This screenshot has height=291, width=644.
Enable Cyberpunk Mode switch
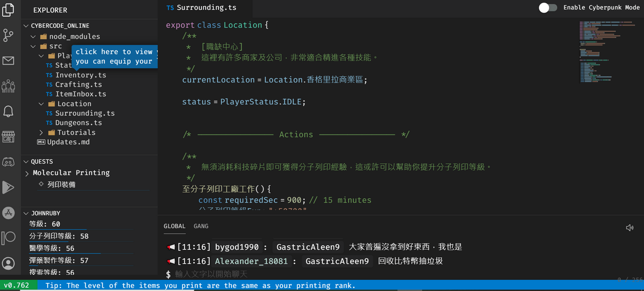(x=548, y=8)
